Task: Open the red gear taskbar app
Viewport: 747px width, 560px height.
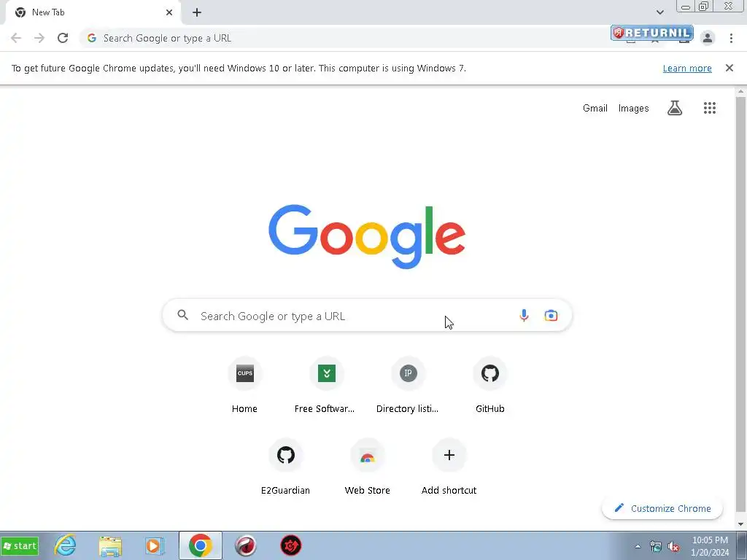Action: click(x=290, y=545)
